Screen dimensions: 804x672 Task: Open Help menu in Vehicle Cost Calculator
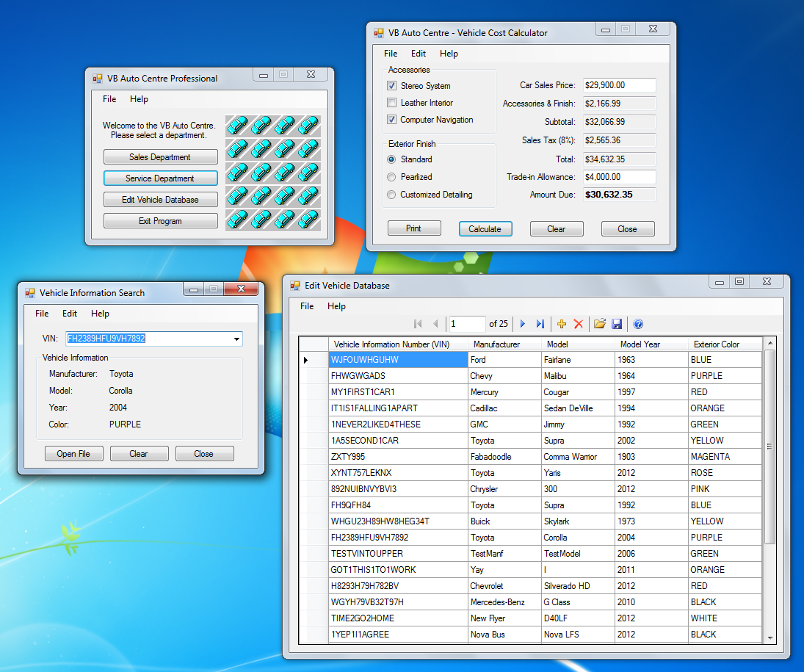pos(449,54)
